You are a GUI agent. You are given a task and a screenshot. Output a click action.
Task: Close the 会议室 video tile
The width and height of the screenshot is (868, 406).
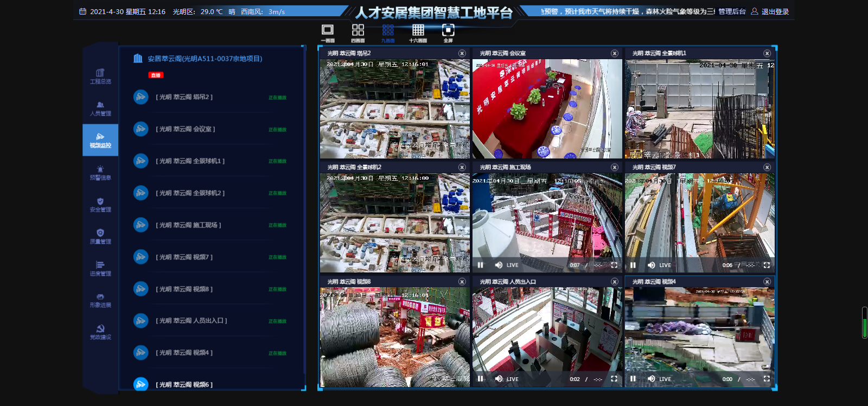(x=615, y=53)
